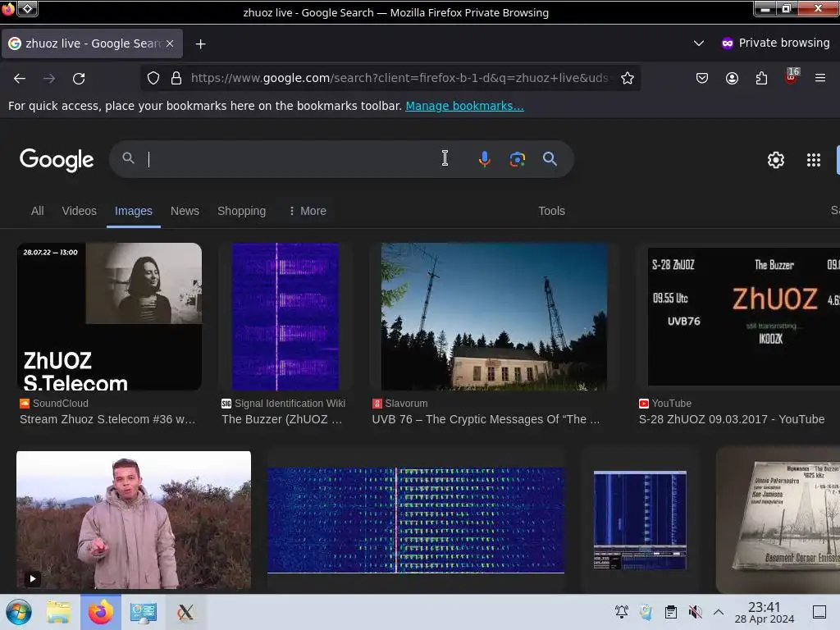Open the Save to Pocket icon

[x=702, y=78]
